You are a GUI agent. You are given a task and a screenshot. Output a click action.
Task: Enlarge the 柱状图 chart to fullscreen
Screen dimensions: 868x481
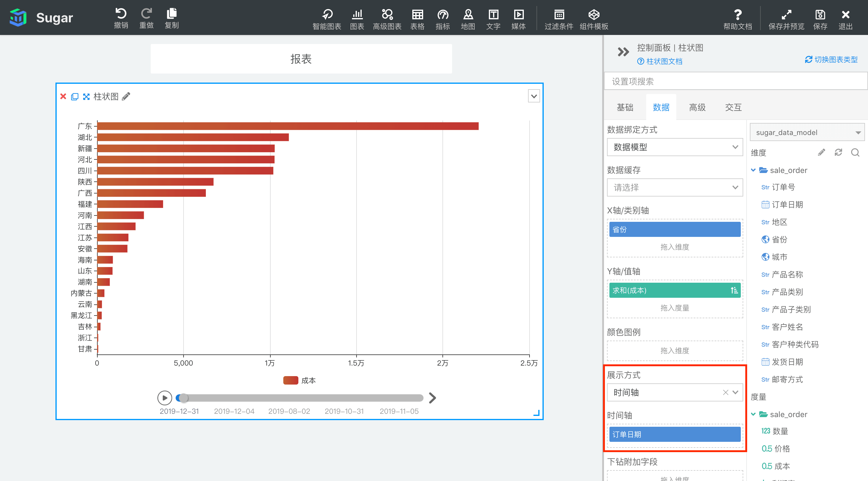point(86,97)
